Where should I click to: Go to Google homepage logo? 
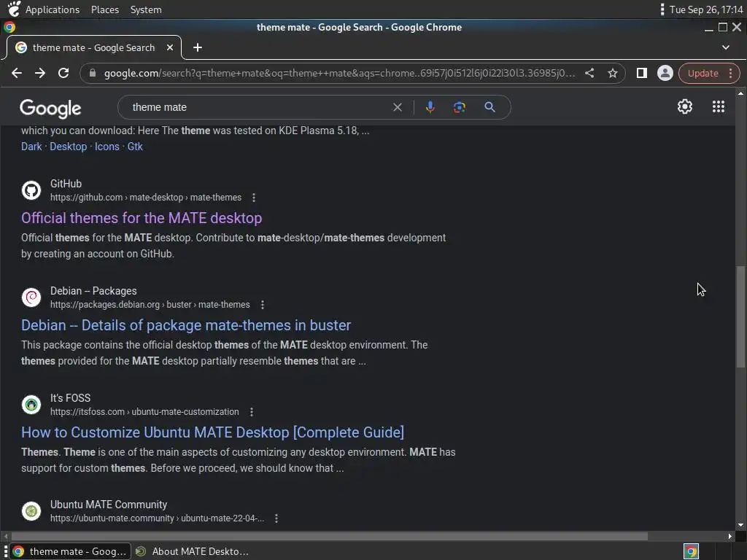[50, 108]
